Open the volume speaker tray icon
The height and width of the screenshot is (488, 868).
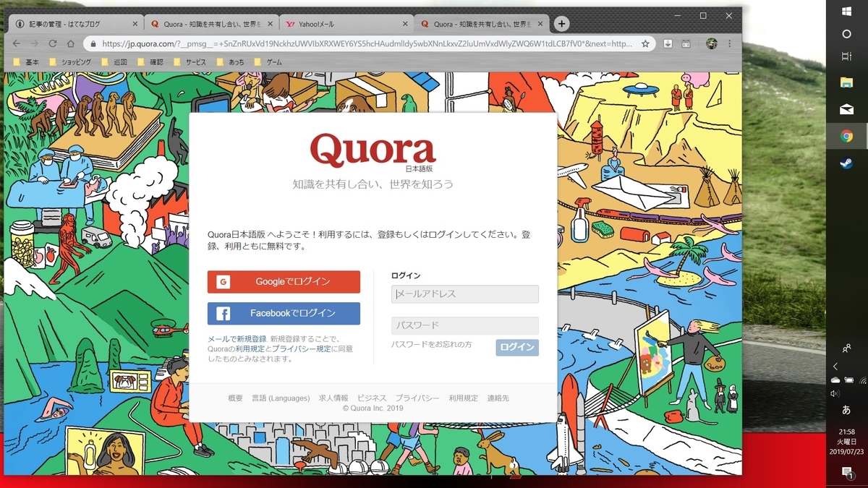point(835,393)
